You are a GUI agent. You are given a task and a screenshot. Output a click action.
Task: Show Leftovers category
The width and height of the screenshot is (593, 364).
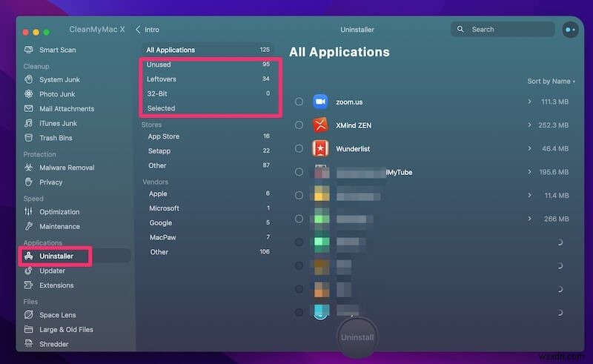pos(208,79)
